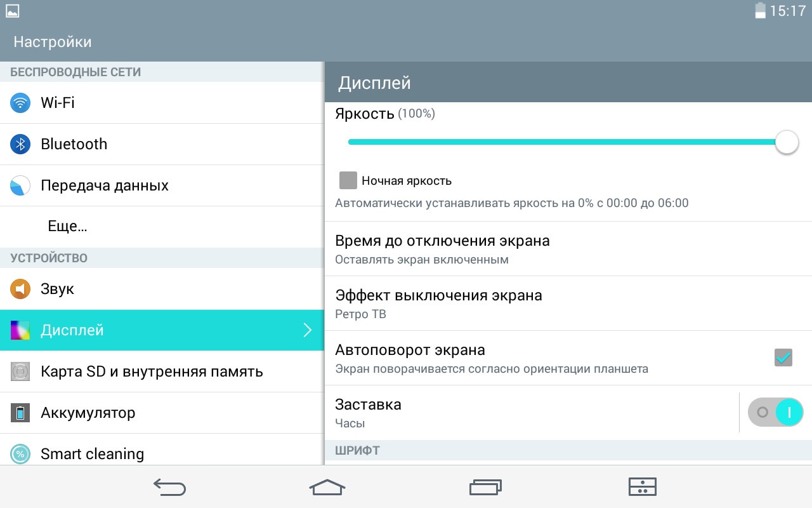Click the arrow on the Дисплей row

point(308,330)
